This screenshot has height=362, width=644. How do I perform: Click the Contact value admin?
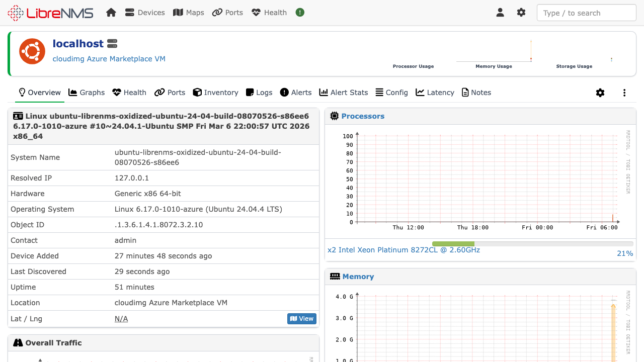[x=126, y=240]
